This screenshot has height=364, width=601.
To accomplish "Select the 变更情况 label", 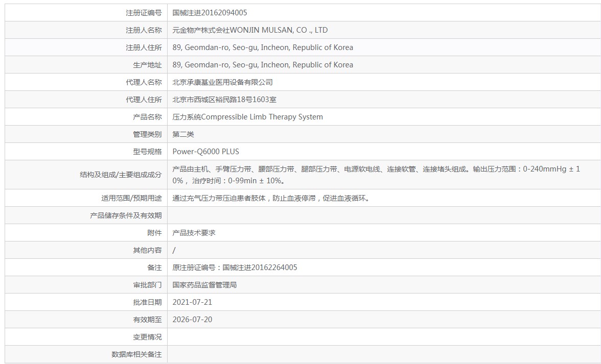I will pos(147,337).
